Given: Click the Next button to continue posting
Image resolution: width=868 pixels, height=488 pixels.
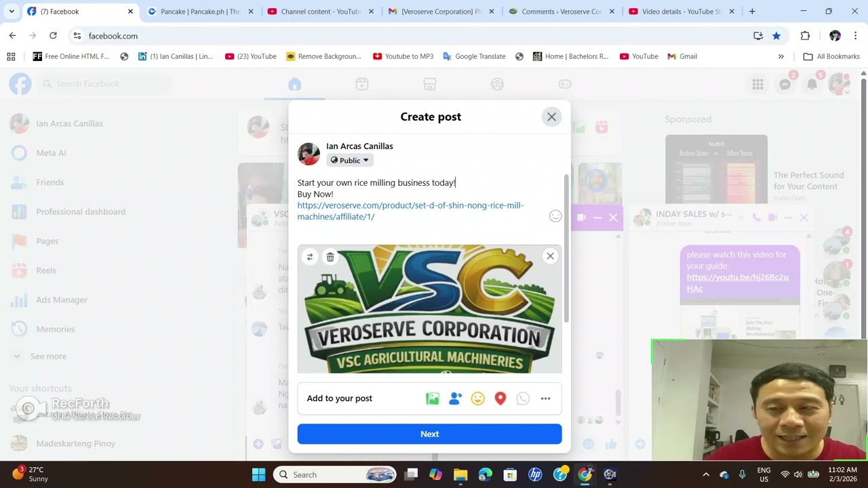Looking at the screenshot, I should click(x=429, y=434).
